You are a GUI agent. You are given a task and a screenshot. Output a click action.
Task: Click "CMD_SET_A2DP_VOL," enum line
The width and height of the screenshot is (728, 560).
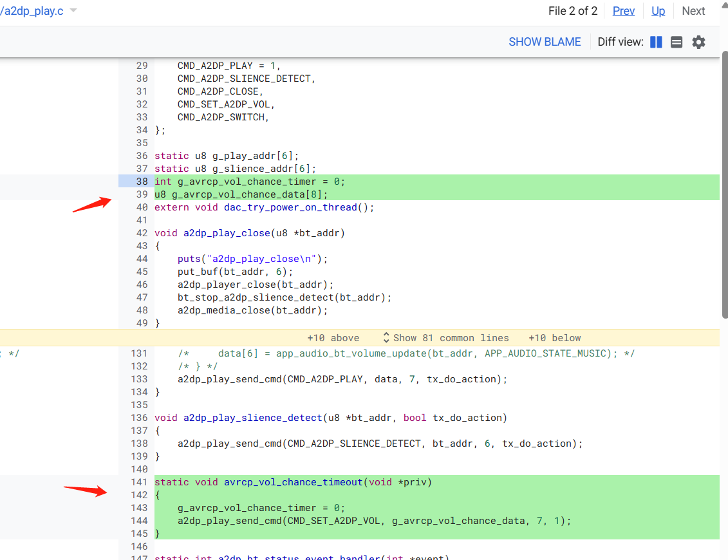pyautogui.click(x=226, y=104)
